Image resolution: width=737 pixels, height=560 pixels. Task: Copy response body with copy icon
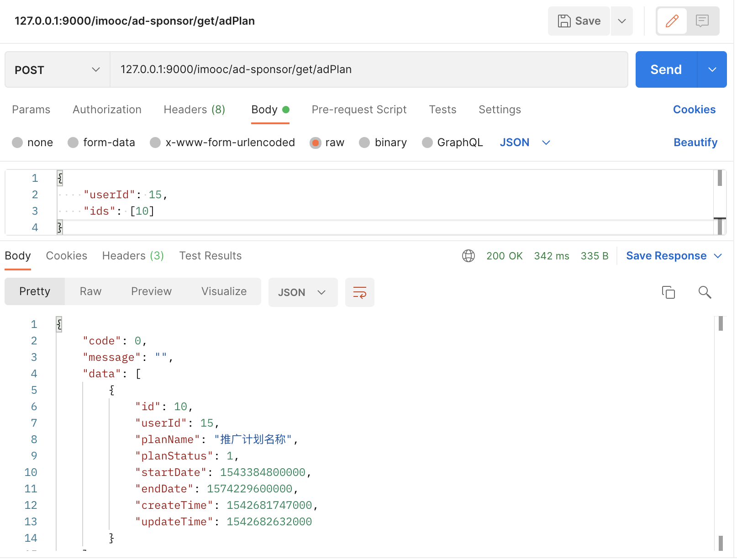click(669, 292)
